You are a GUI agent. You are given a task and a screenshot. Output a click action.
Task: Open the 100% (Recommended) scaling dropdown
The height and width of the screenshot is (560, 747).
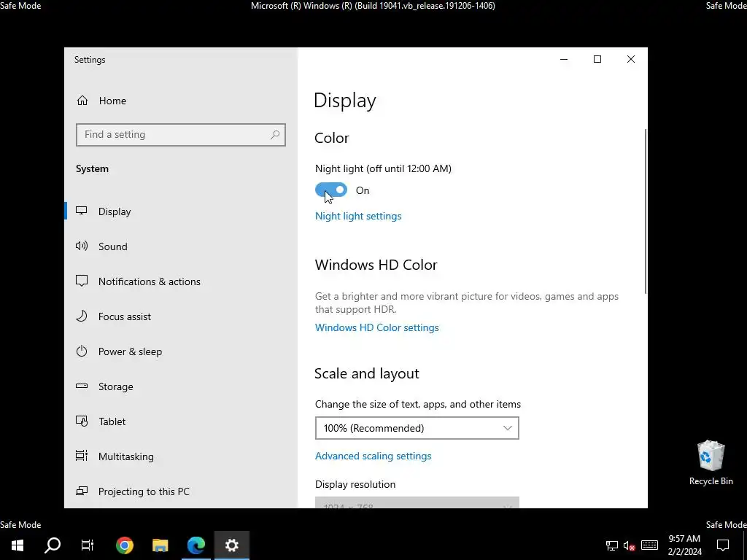pyautogui.click(x=417, y=428)
